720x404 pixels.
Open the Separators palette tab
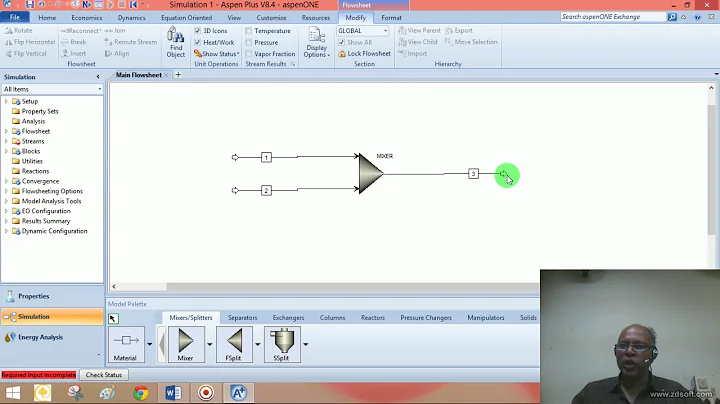click(x=242, y=318)
